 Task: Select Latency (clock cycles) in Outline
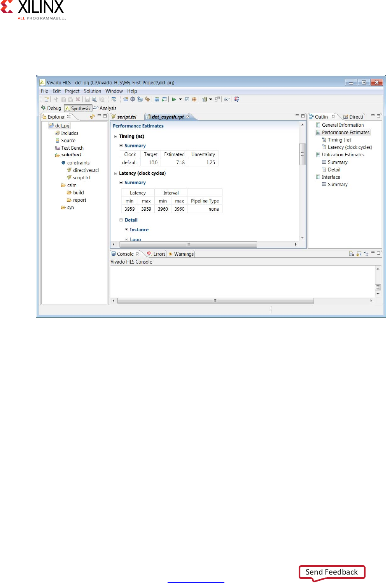click(x=347, y=147)
